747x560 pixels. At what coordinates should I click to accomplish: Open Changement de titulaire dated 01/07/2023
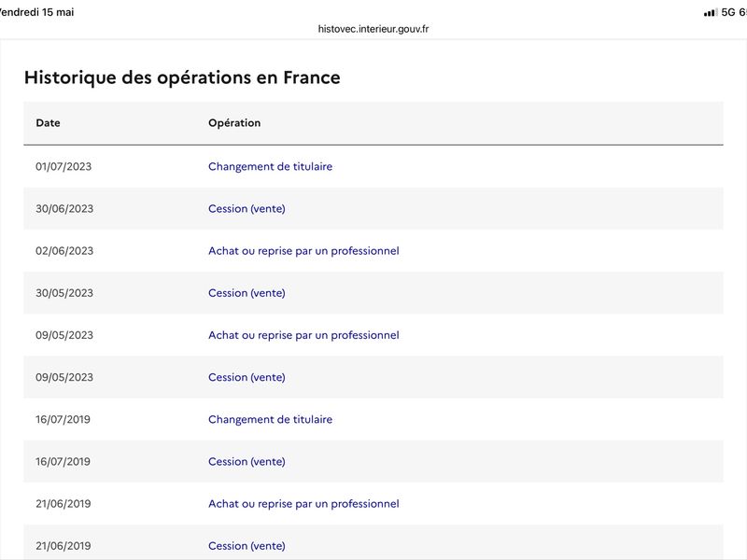tap(270, 166)
